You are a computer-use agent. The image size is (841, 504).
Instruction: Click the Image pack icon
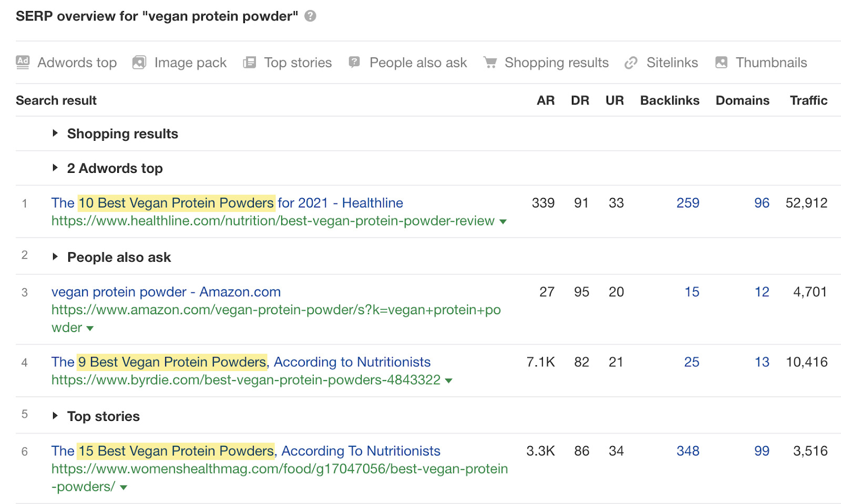pyautogui.click(x=139, y=63)
